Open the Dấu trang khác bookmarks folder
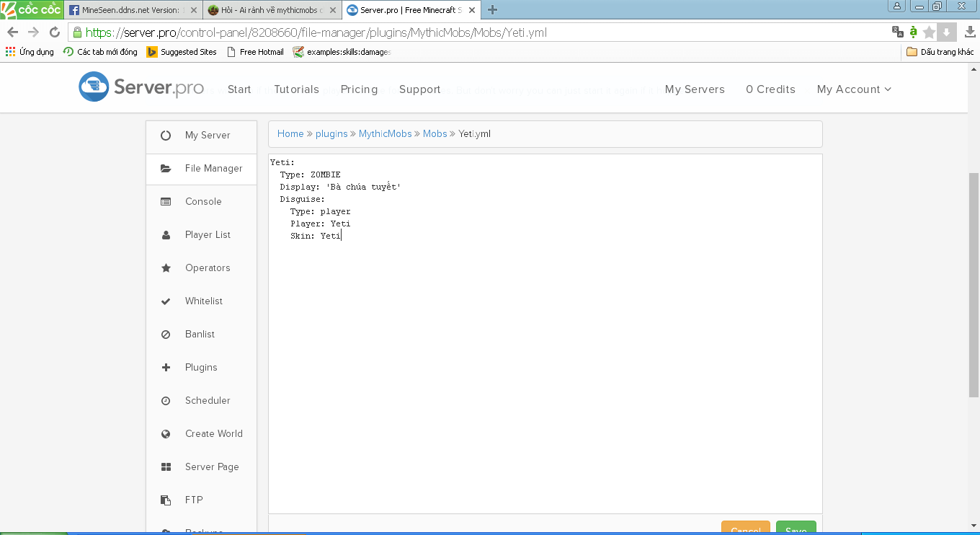Image resolution: width=980 pixels, height=535 pixels. pos(940,52)
